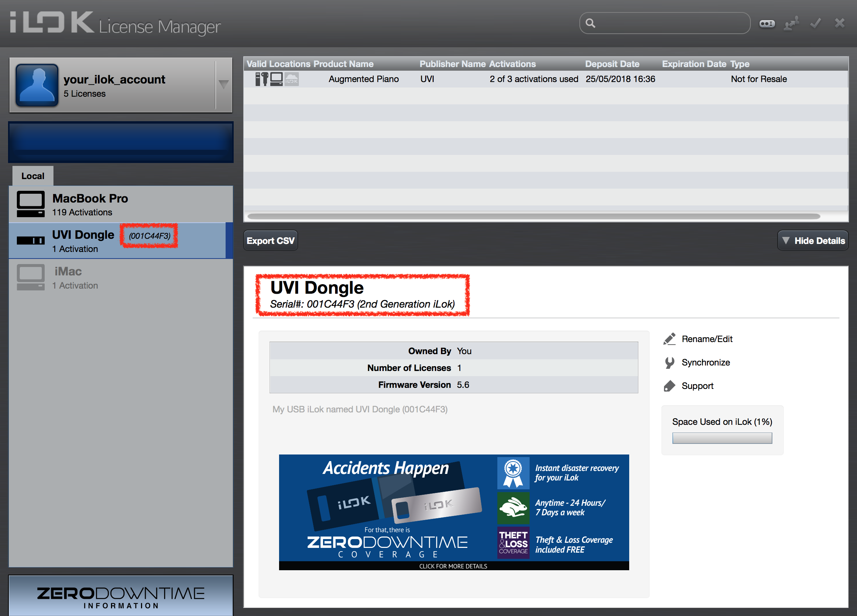The width and height of the screenshot is (857, 616).
Task: Click the Synchronize link
Action: [x=705, y=363]
